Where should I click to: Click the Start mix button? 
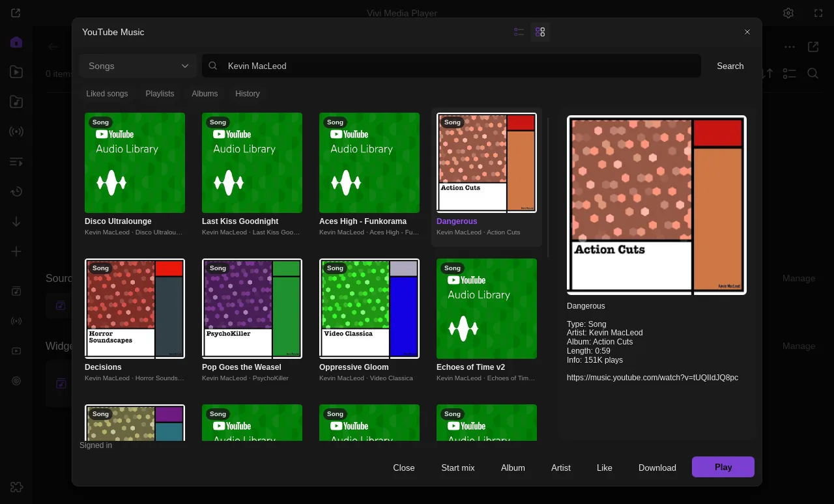pos(458,468)
